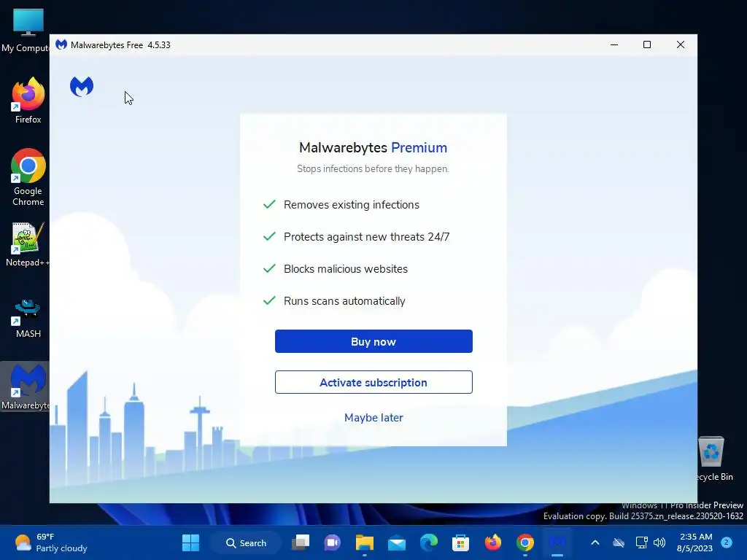Open the Chat app on the taskbar
This screenshot has width=747, height=560.
(x=333, y=542)
